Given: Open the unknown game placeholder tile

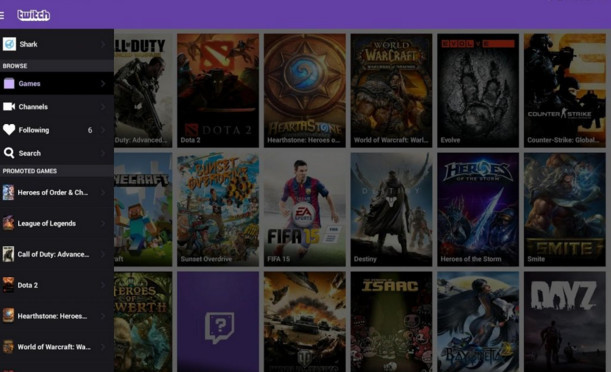Looking at the screenshot, I should point(218,322).
